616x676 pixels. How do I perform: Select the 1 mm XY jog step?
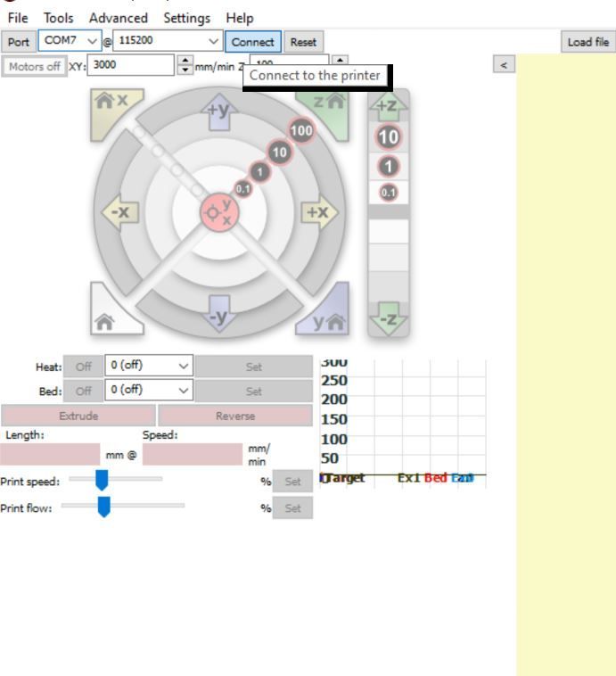[x=259, y=172]
